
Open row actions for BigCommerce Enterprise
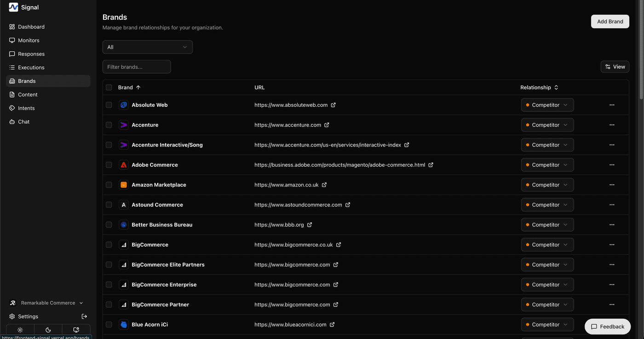612,285
